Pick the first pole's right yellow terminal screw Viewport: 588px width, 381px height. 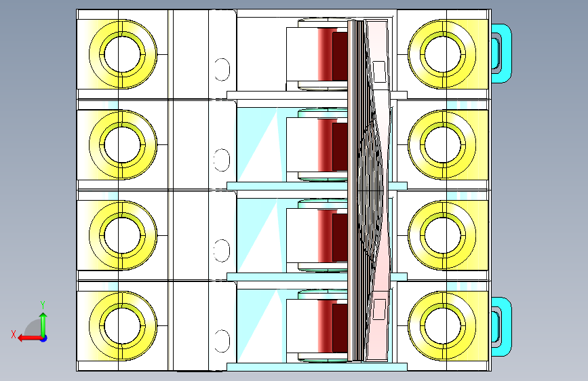pos(442,54)
